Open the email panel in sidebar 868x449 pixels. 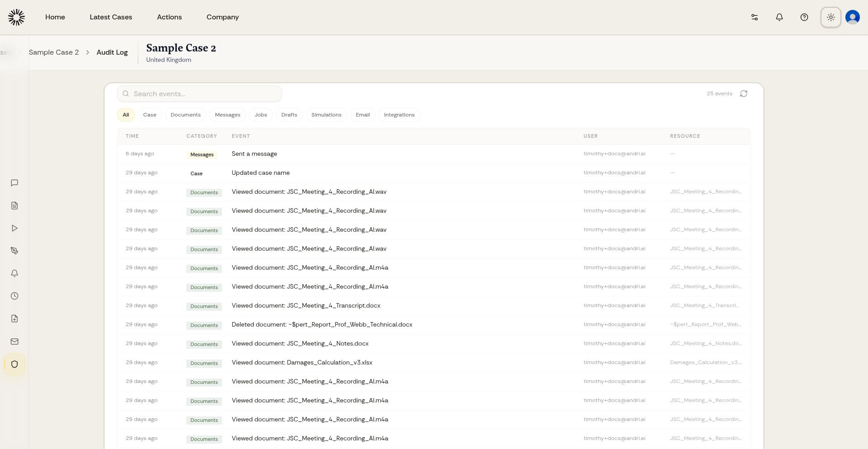tap(14, 341)
